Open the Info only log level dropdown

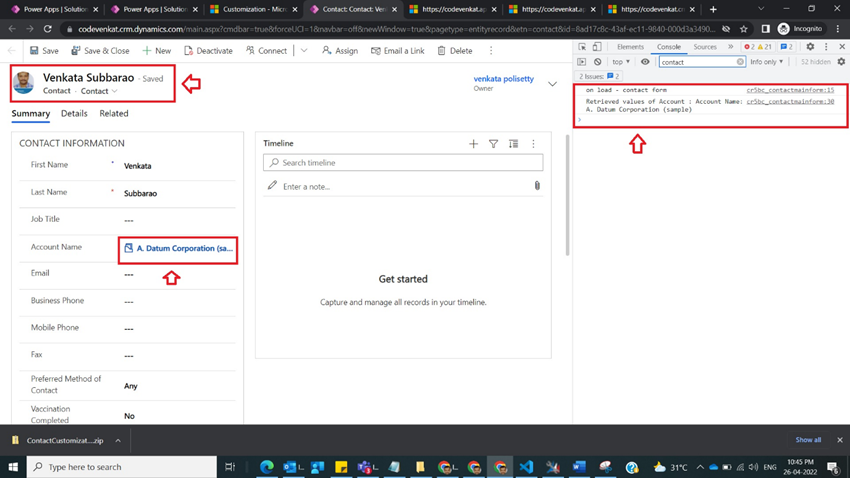(767, 62)
